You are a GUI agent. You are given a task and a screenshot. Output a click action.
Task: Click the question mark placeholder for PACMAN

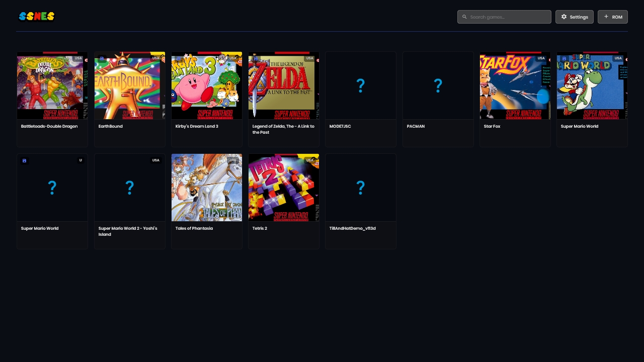[438, 86]
